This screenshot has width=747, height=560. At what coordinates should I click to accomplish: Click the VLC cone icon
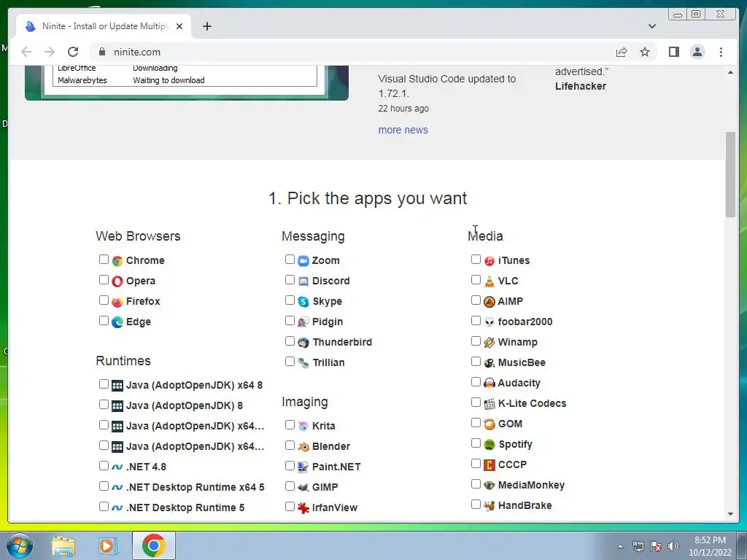[x=489, y=281]
